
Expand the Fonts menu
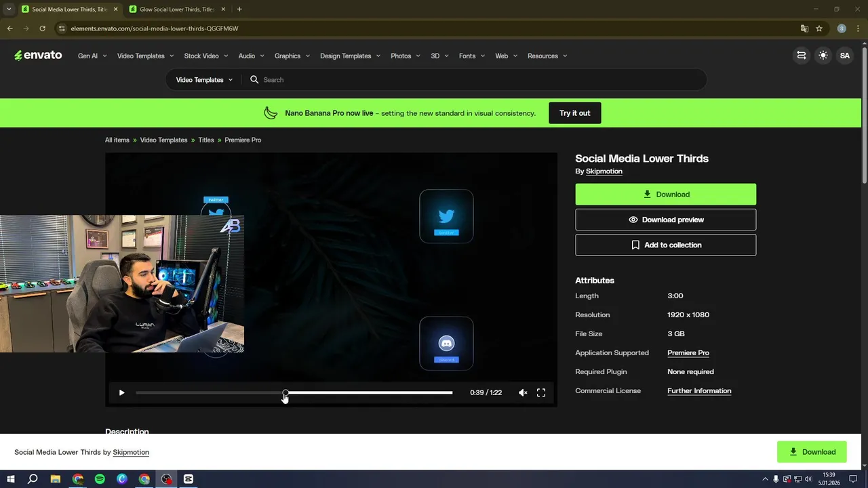tap(472, 56)
